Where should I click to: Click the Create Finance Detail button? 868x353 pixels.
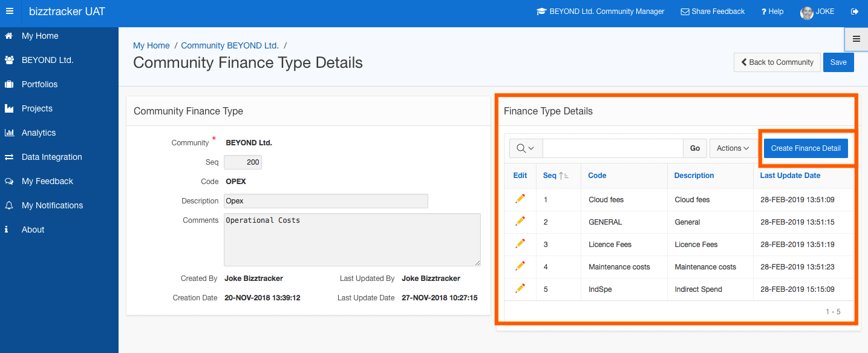click(x=806, y=148)
